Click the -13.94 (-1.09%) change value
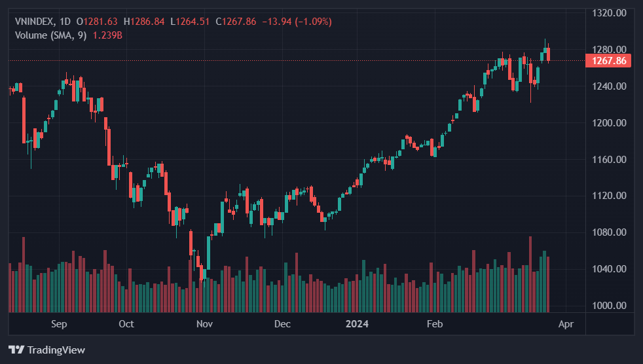 point(297,22)
